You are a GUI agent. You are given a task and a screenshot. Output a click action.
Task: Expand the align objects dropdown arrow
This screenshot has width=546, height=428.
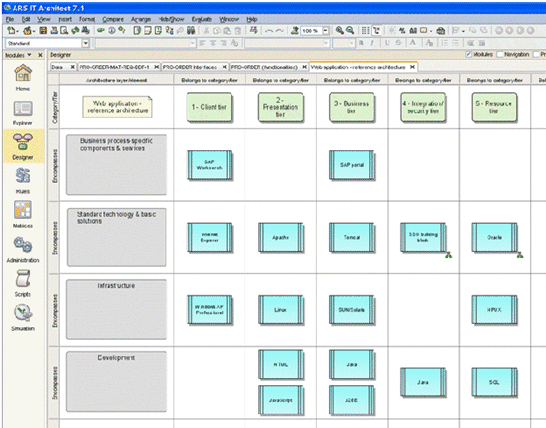[x=463, y=31]
